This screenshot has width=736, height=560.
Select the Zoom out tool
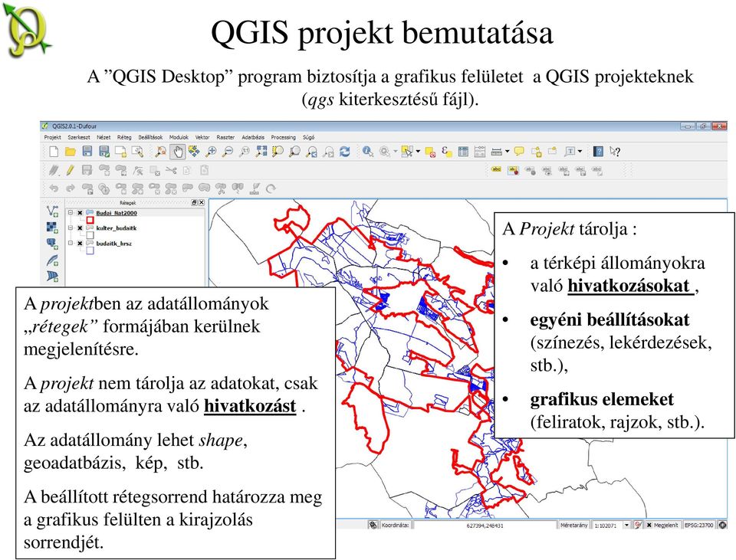228,152
